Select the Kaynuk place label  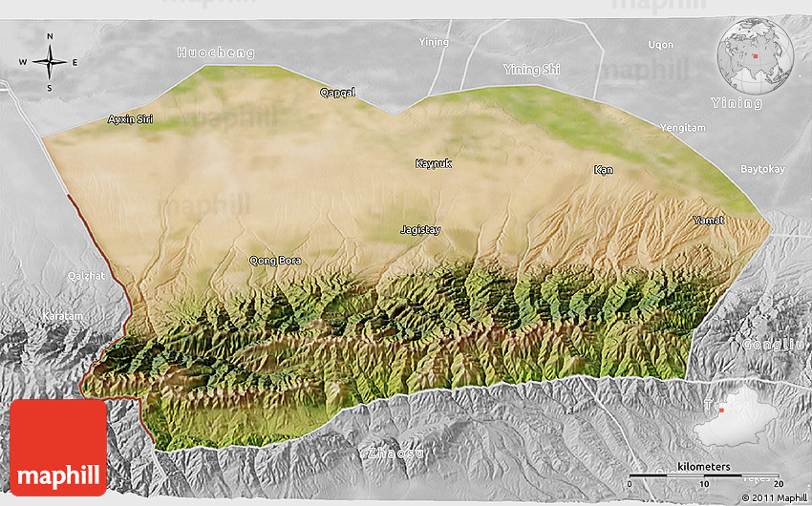coord(433,163)
